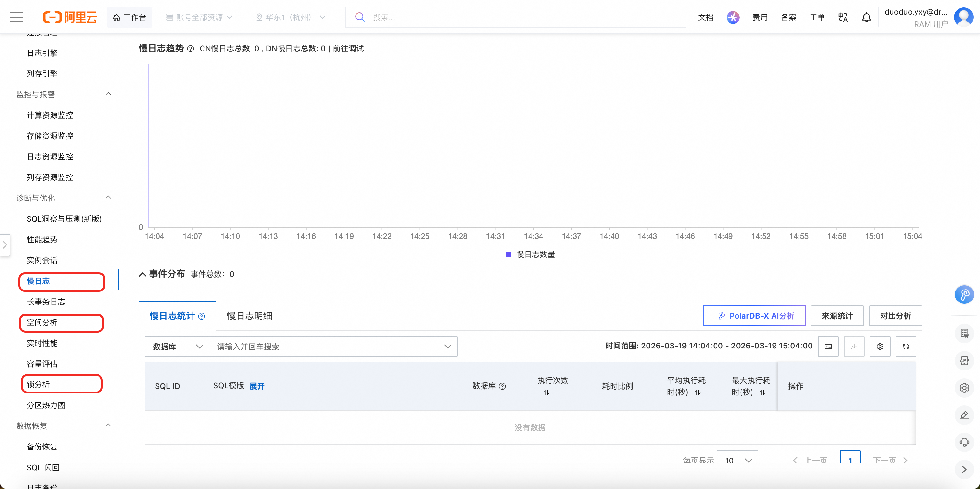The width and height of the screenshot is (980, 489).
Task: Click the download icon in table toolbar
Action: pos(854,347)
